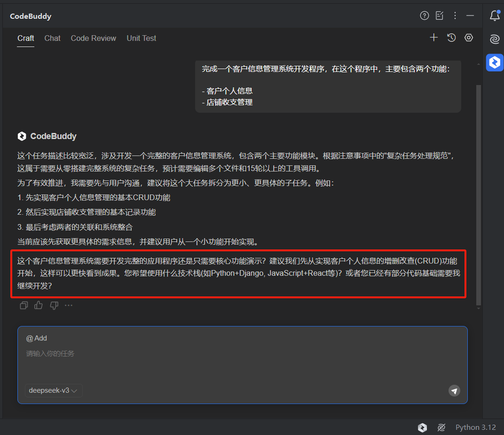The width and height of the screenshot is (504, 435).
Task: Minimize the CodeBuddy panel
Action: [470, 16]
